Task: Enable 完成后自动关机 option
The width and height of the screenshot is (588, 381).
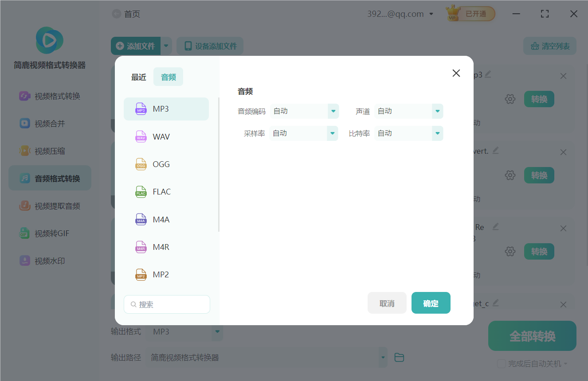Action: (502, 363)
